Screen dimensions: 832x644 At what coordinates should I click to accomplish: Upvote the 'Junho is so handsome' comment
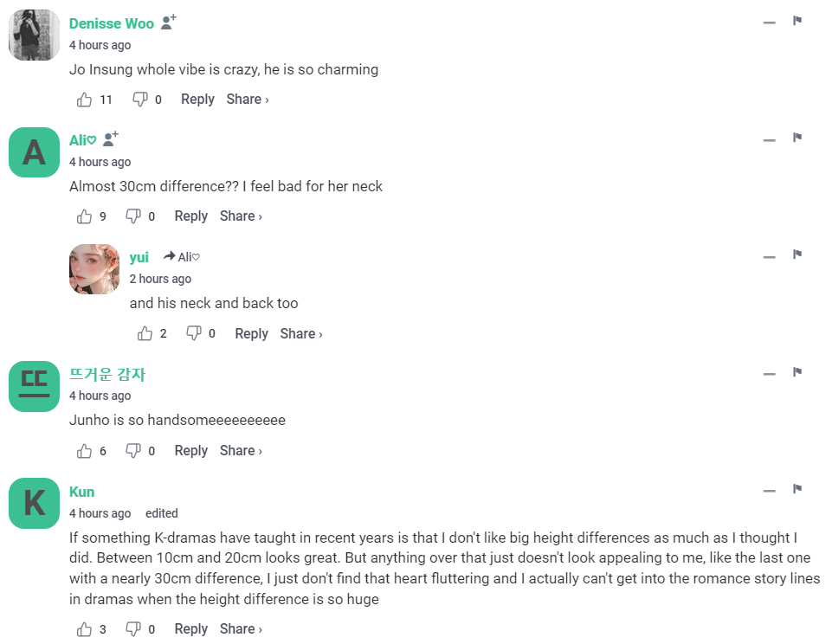coord(85,451)
